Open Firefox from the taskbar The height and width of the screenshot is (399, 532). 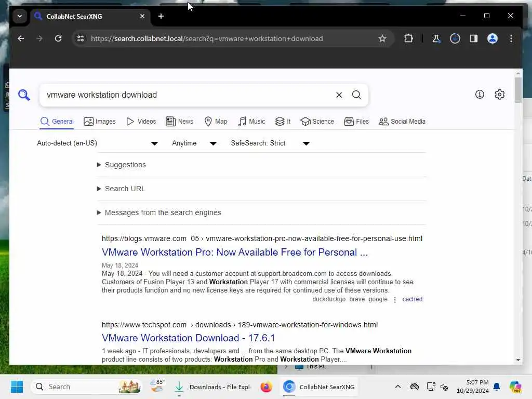(x=267, y=387)
